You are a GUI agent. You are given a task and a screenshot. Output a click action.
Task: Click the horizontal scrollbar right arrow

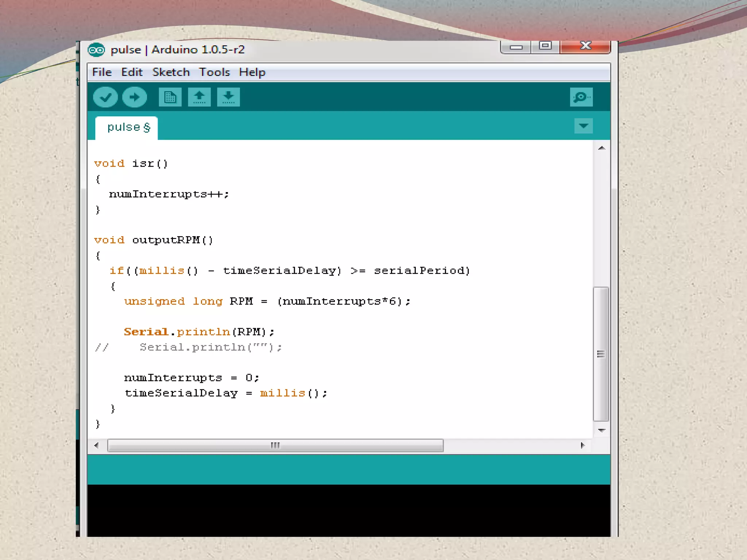click(582, 445)
